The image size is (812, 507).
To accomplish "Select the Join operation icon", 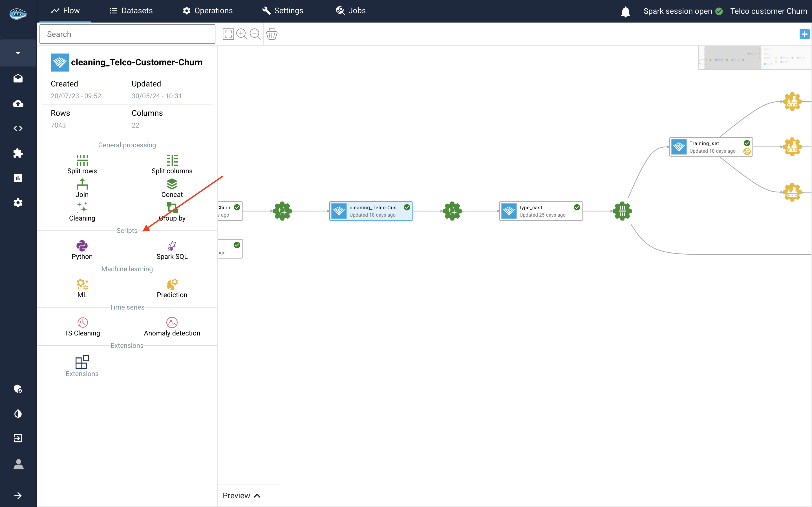I will 82,184.
